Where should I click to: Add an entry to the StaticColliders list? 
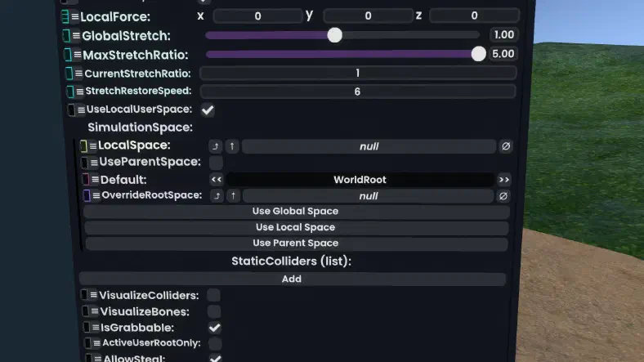coord(292,279)
